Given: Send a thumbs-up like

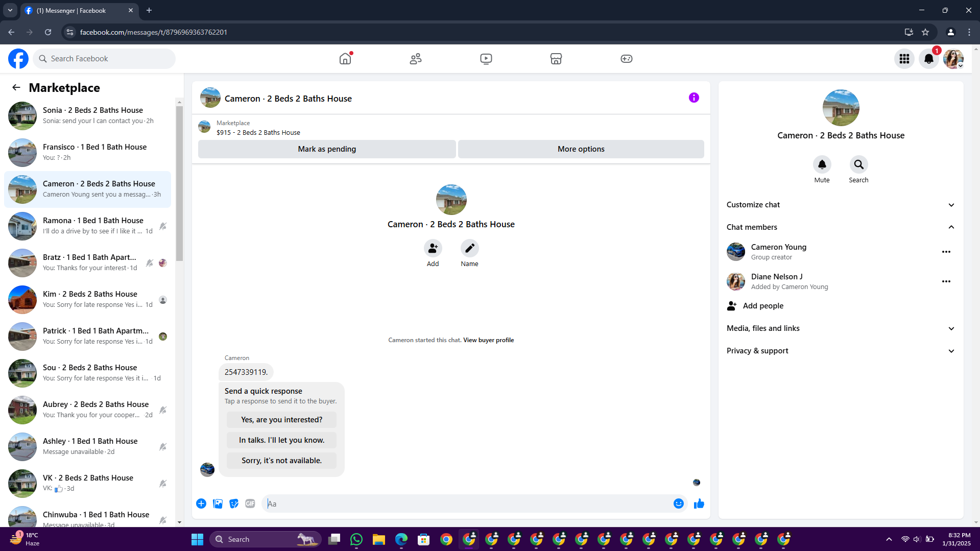Looking at the screenshot, I should click(x=699, y=504).
